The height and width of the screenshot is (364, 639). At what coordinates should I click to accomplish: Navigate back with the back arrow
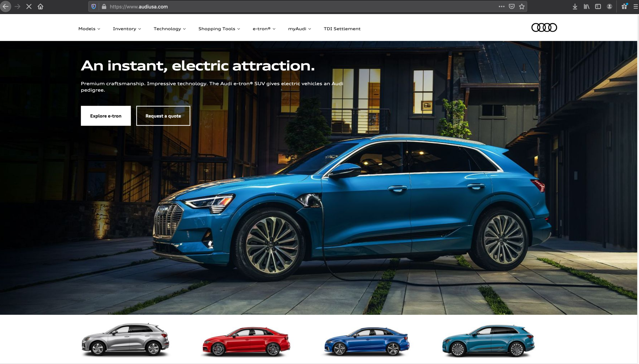[6, 6]
